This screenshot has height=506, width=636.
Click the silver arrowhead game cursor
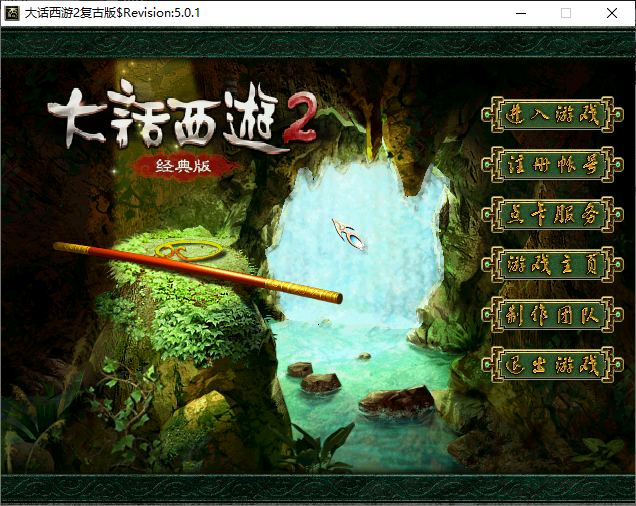349,232
